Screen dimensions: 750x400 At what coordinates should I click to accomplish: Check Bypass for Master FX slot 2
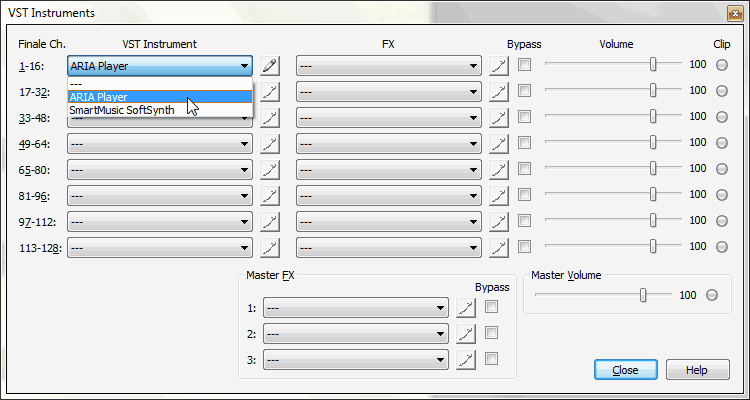(x=491, y=333)
